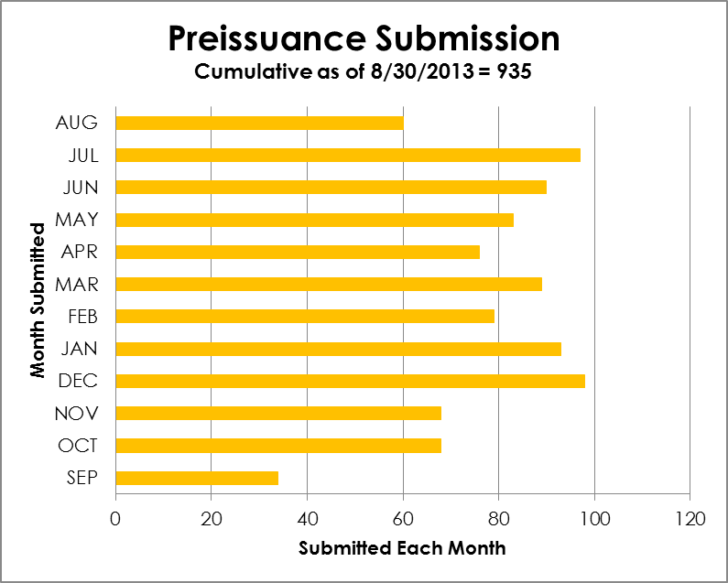Select the "Month Submitted" vertical axis title

38,299
